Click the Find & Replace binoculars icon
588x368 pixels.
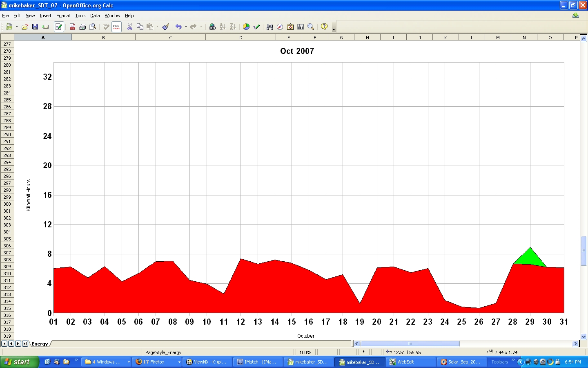pyautogui.click(x=269, y=27)
